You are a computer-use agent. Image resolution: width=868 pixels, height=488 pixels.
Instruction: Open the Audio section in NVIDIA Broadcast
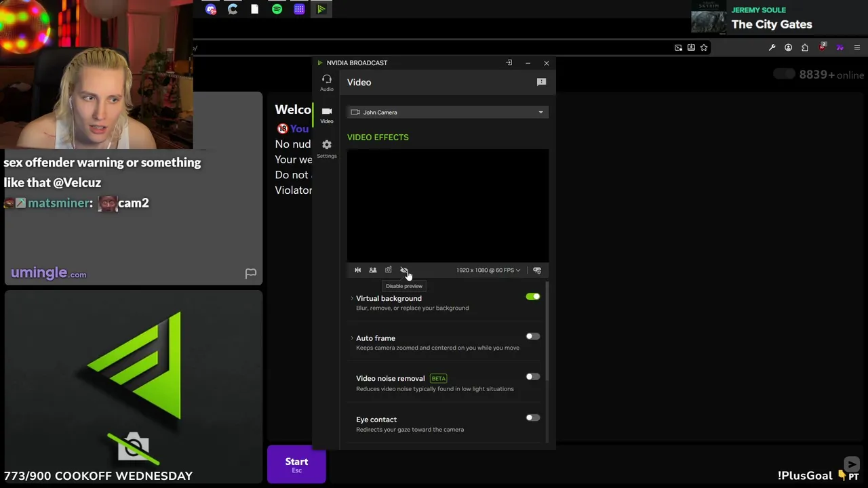(327, 83)
